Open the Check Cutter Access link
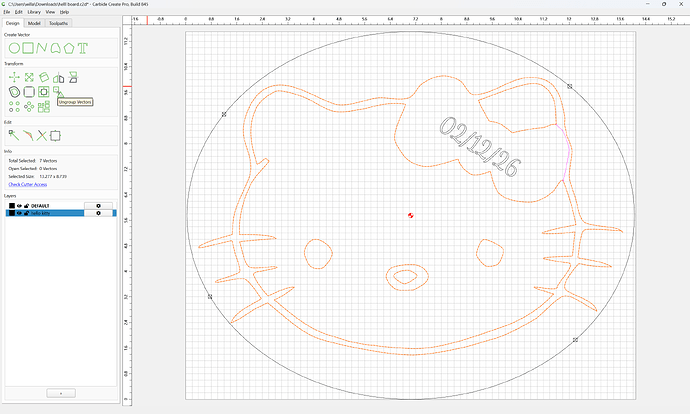 [27, 184]
